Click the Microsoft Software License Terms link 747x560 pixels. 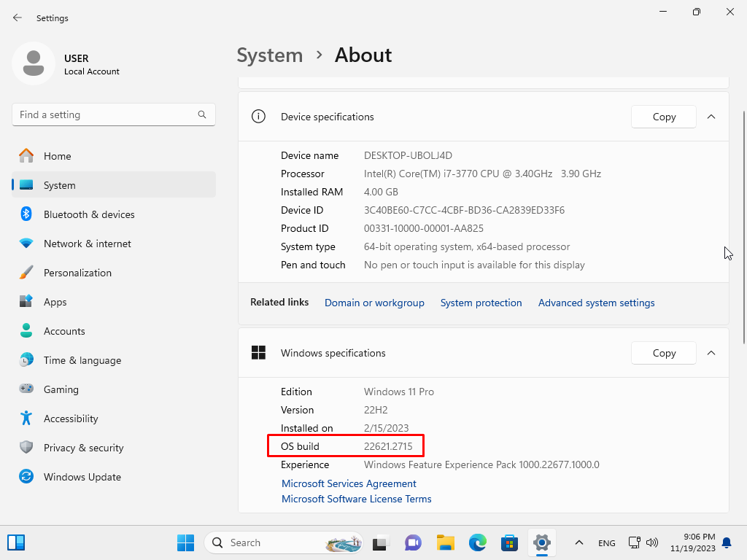coord(357,499)
